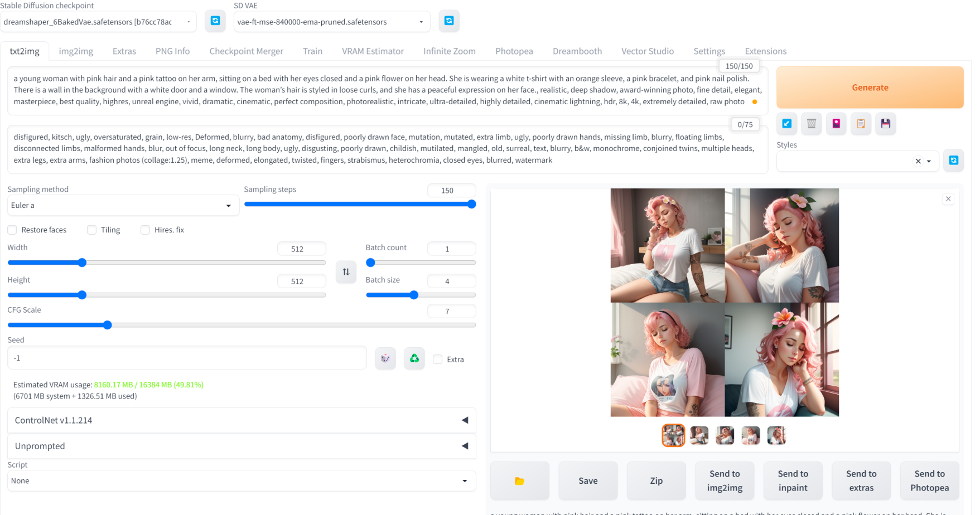Swap width and height values
Image resolution: width=980 pixels, height=515 pixels.
coord(345,272)
